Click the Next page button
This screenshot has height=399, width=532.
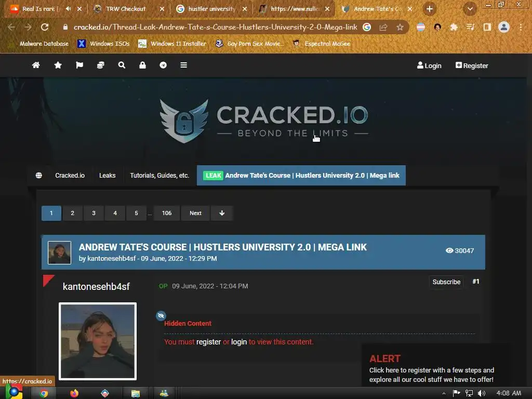click(x=195, y=213)
